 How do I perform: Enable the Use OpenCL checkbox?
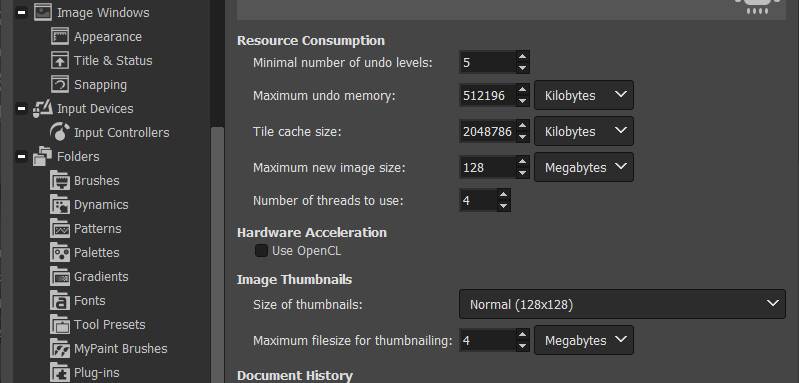tap(261, 251)
